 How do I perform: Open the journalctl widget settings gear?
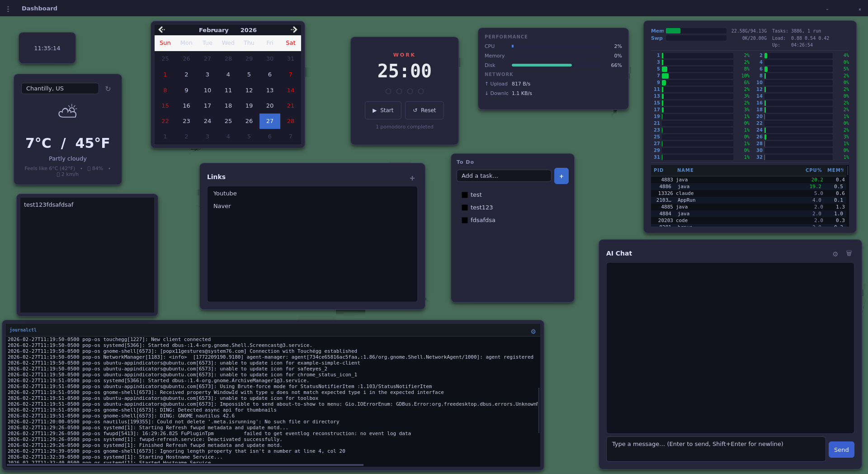[x=533, y=332]
